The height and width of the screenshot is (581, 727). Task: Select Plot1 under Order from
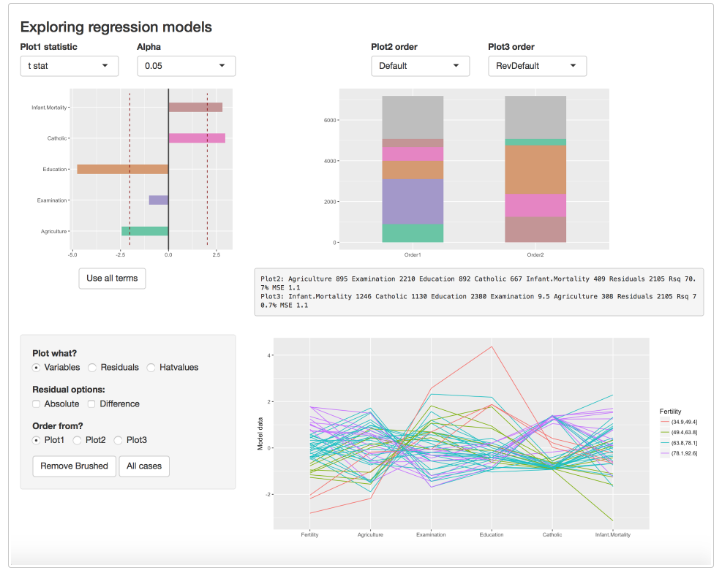click(x=37, y=440)
